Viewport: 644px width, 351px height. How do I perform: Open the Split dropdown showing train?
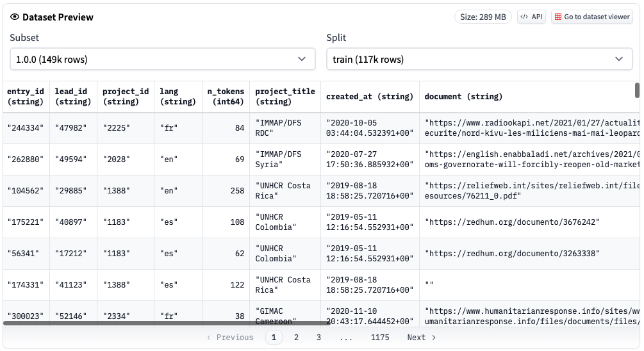click(479, 59)
